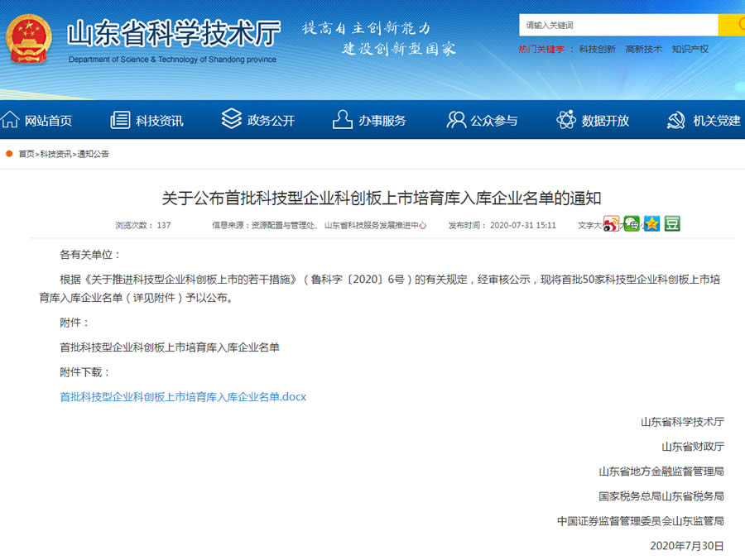Select hot keyword 知识产权
The height and width of the screenshot is (560, 745).
click(690, 50)
